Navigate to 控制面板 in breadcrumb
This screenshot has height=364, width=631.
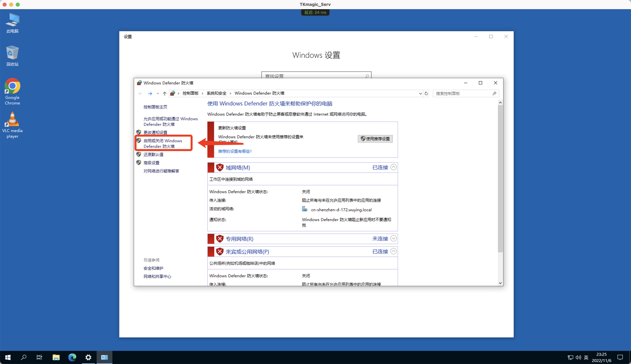coord(190,93)
